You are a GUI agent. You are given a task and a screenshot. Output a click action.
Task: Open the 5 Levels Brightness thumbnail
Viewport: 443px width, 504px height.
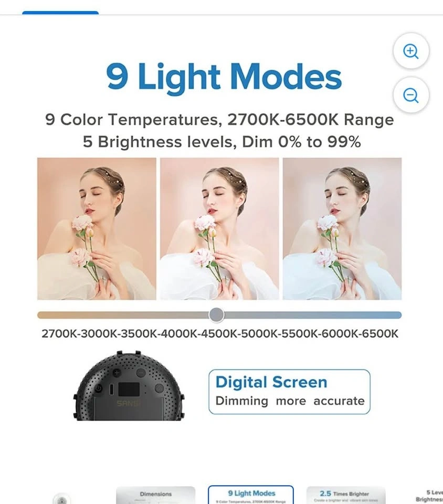coord(430,496)
